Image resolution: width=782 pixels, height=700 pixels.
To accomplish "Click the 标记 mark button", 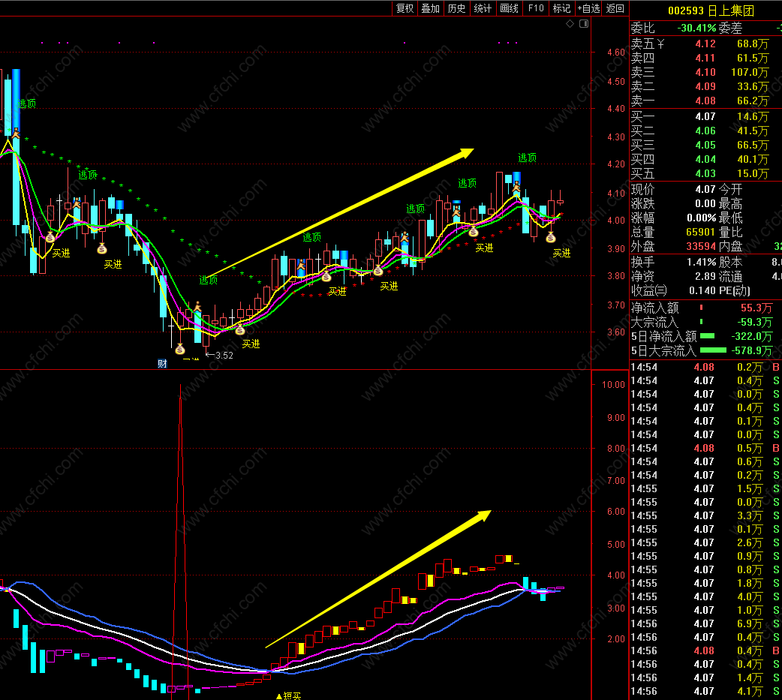I will coord(561,8).
